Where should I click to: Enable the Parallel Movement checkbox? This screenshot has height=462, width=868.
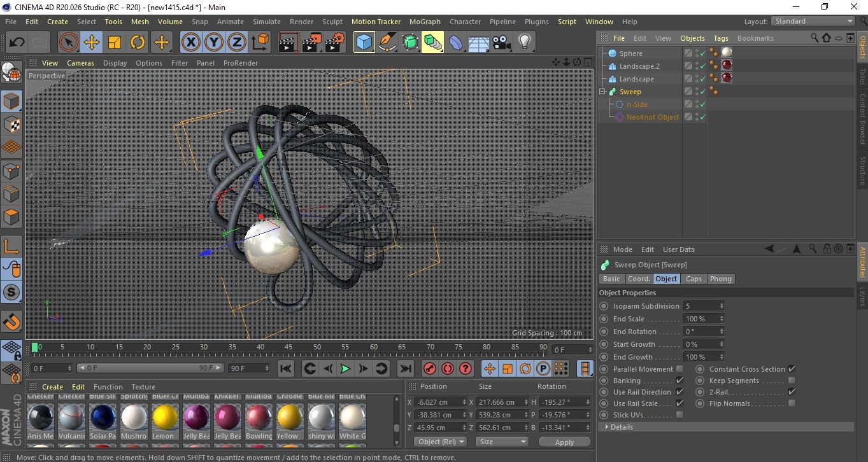pyautogui.click(x=679, y=369)
